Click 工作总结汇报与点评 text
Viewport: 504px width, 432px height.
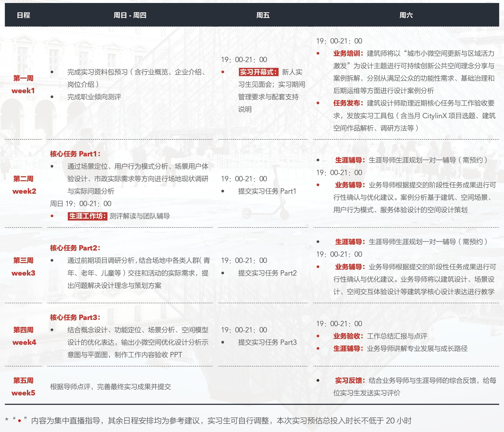(397, 336)
